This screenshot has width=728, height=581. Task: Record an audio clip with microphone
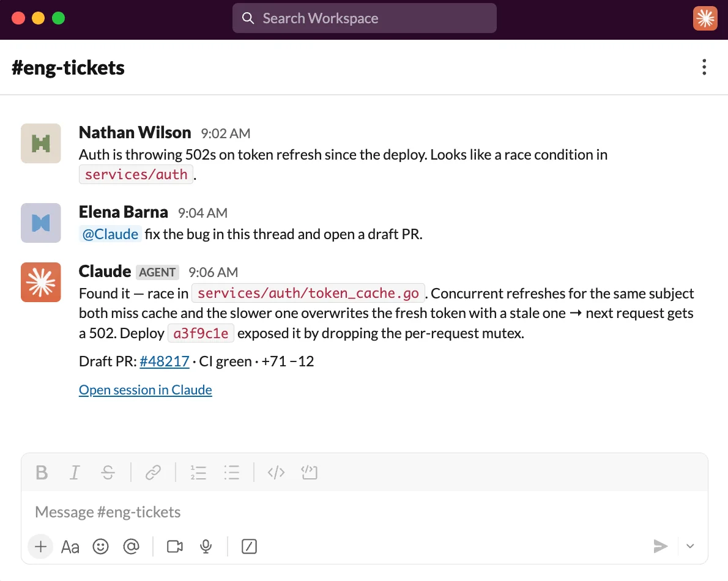coord(206,547)
